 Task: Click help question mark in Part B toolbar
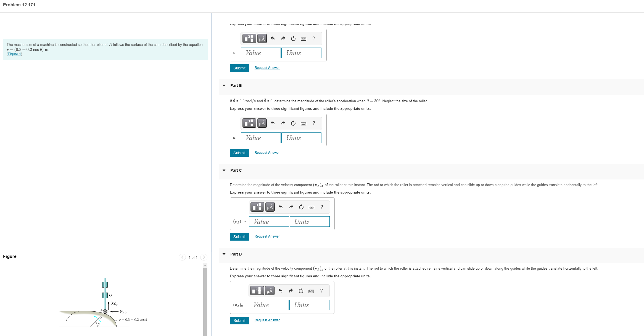314,123
